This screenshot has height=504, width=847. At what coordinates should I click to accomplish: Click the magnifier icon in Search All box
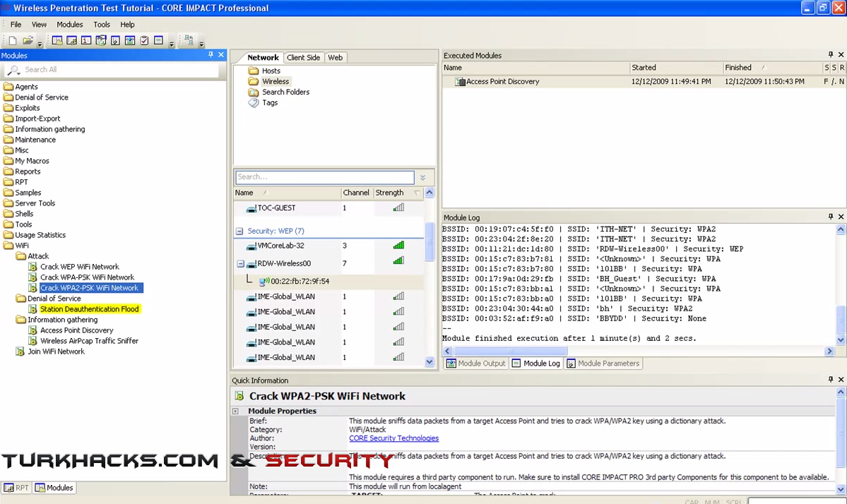[14, 70]
